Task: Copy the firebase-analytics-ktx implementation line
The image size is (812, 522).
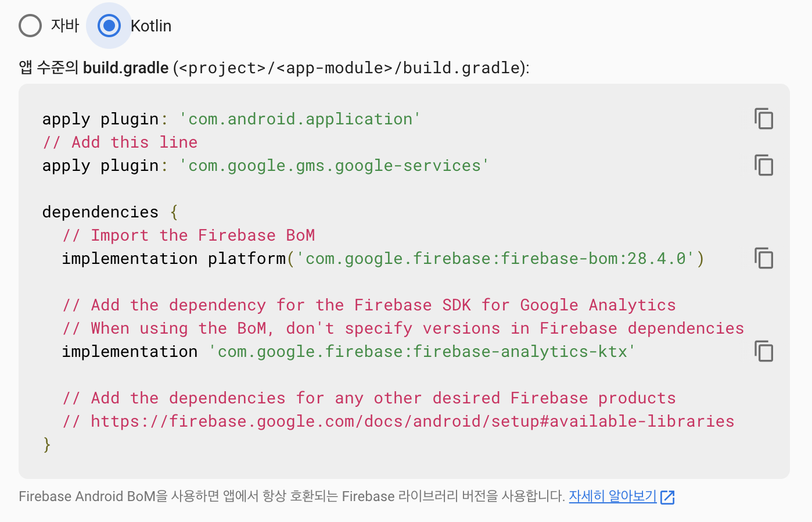Action: pyautogui.click(x=764, y=351)
